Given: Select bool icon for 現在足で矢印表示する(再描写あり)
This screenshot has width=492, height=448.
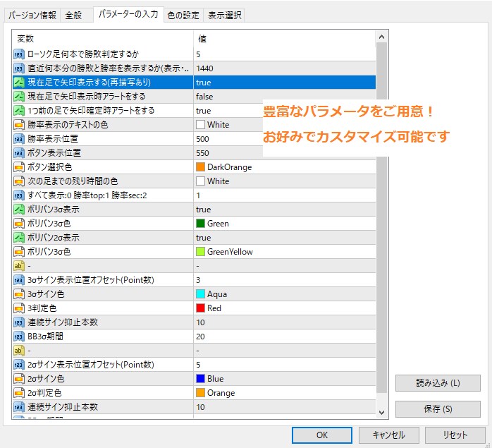Looking at the screenshot, I should tap(19, 83).
